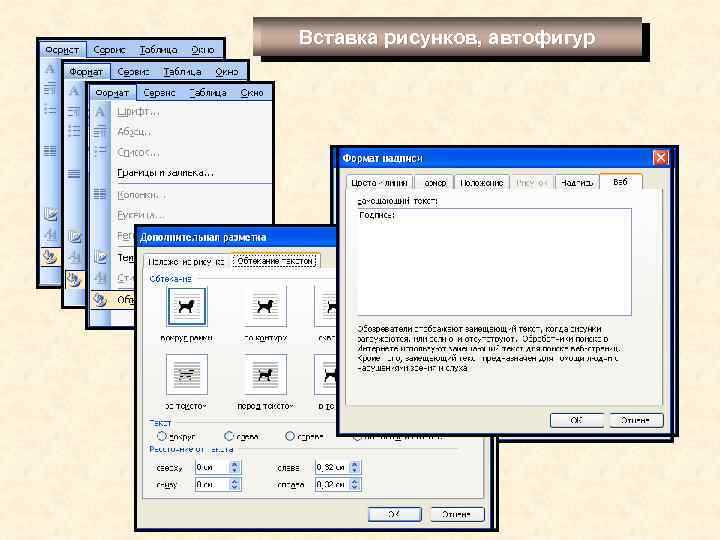Open 'Окно' in the rearmost menu bar
The width and height of the screenshot is (720, 540).
coord(202,50)
